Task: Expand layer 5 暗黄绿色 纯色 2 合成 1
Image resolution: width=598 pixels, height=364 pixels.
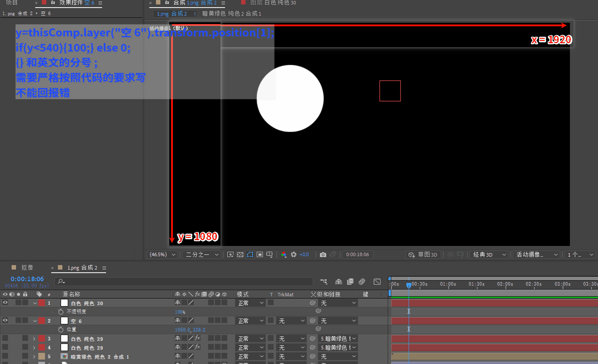Action: pos(34,356)
